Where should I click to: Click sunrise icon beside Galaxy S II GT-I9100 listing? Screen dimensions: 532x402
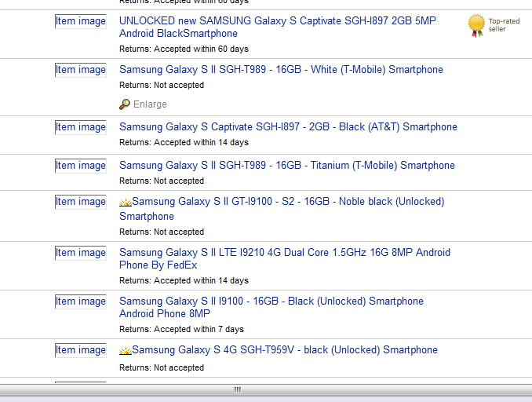pos(126,203)
